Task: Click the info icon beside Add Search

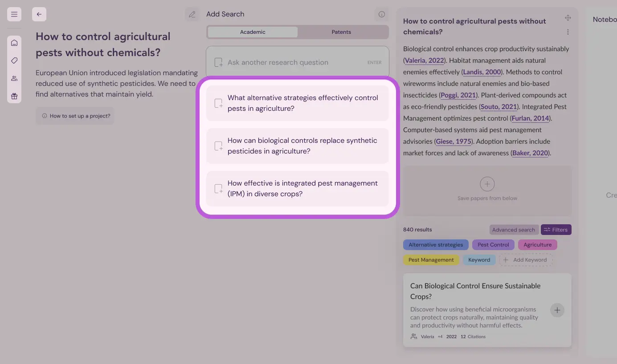Action: point(381,14)
